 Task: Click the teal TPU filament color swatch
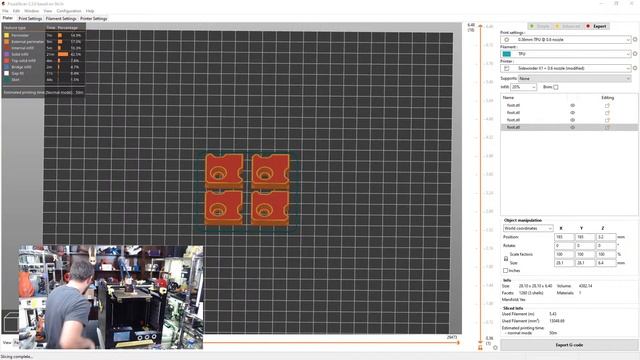[x=507, y=54]
